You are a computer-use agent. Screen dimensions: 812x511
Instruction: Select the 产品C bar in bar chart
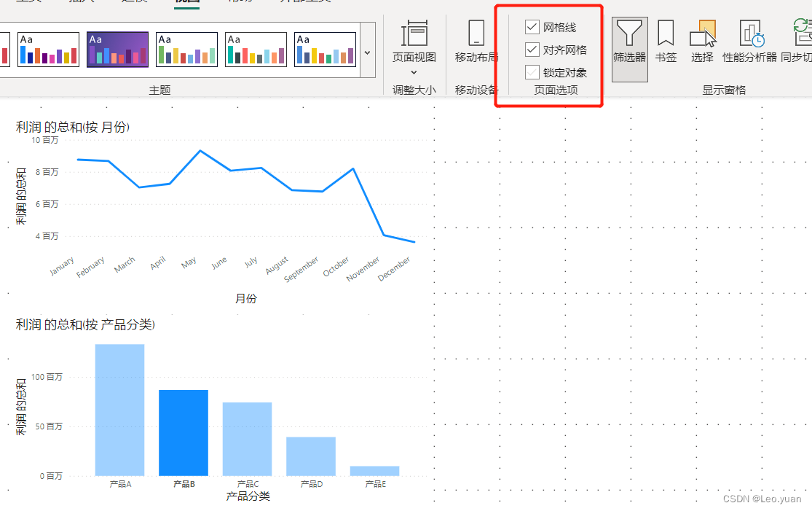pos(247,438)
